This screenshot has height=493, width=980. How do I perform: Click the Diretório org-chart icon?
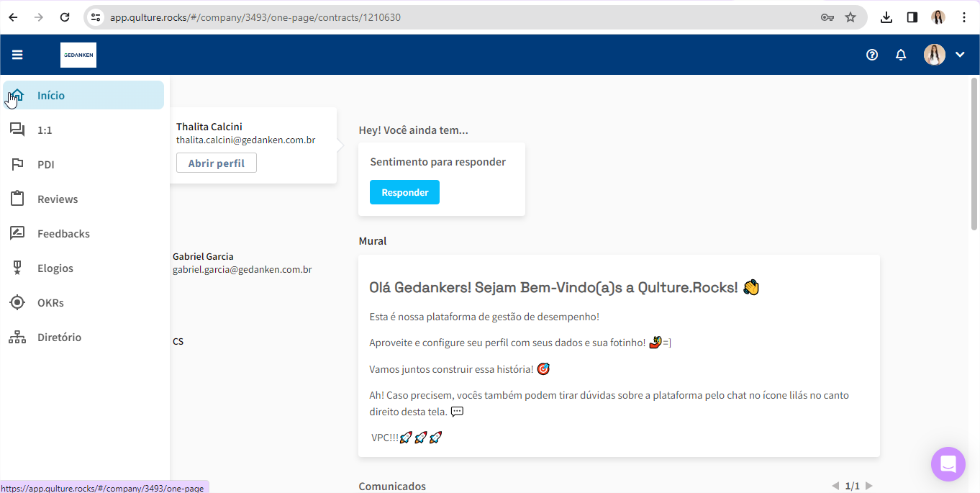tap(17, 337)
